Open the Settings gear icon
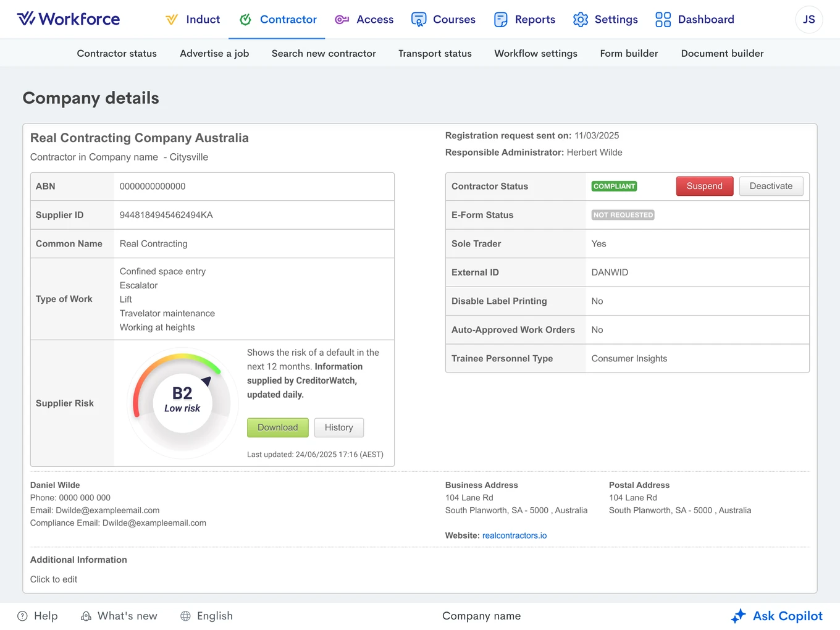Screen dimensions: 840x630 (581, 20)
